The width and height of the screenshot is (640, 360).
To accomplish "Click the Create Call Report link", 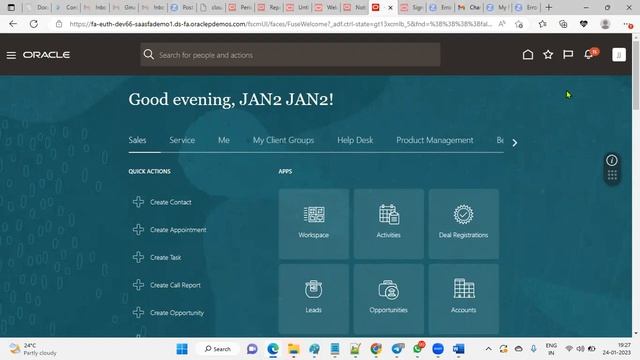I will [176, 285].
